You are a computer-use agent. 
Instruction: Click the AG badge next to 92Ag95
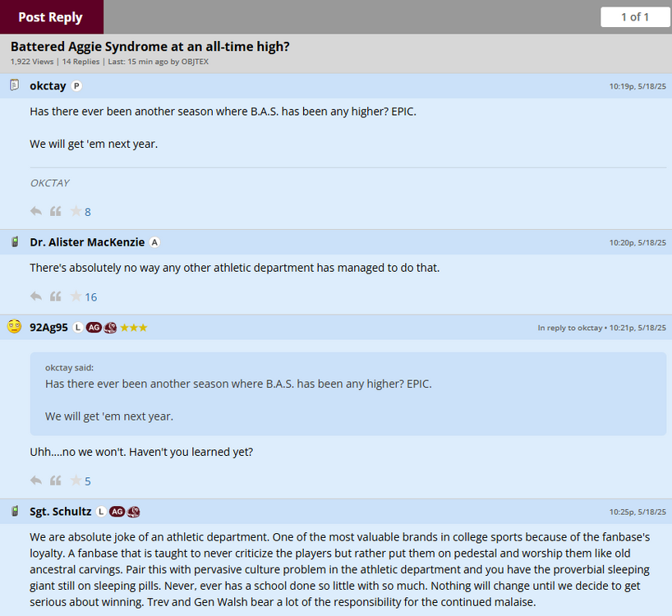(x=94, y=328)
